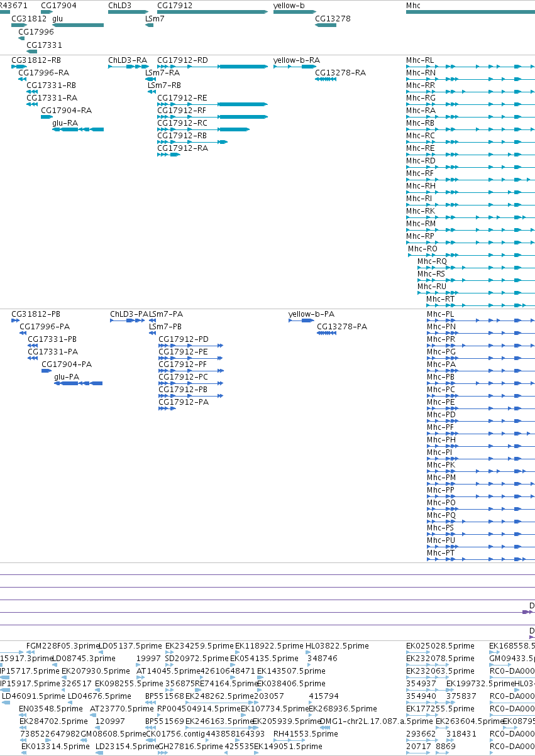Open the CG17904-PA protein label
Viewport: 535px width, 756px height.
pyautogui.click(x=67, y=364)
